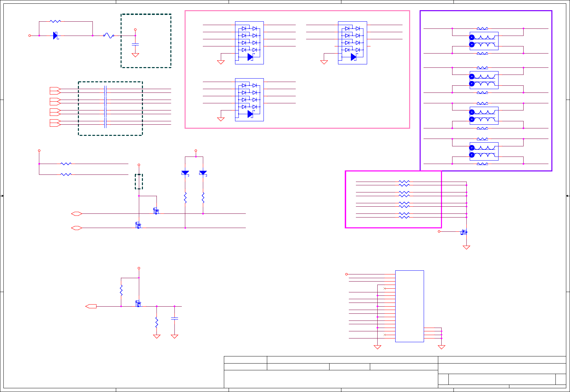Screen dimensions: 570x392
Task: Select the large rectangular IC near the bottom right
Action: point(409,306)
